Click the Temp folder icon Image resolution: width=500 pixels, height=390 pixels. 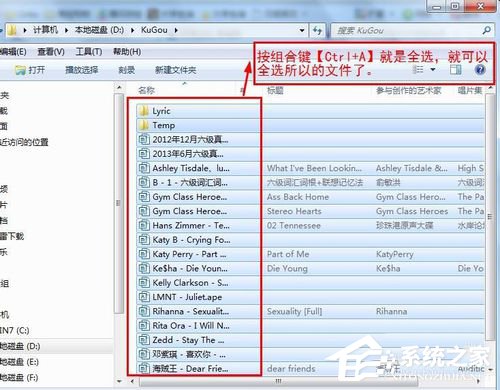(x=144, y=125)
